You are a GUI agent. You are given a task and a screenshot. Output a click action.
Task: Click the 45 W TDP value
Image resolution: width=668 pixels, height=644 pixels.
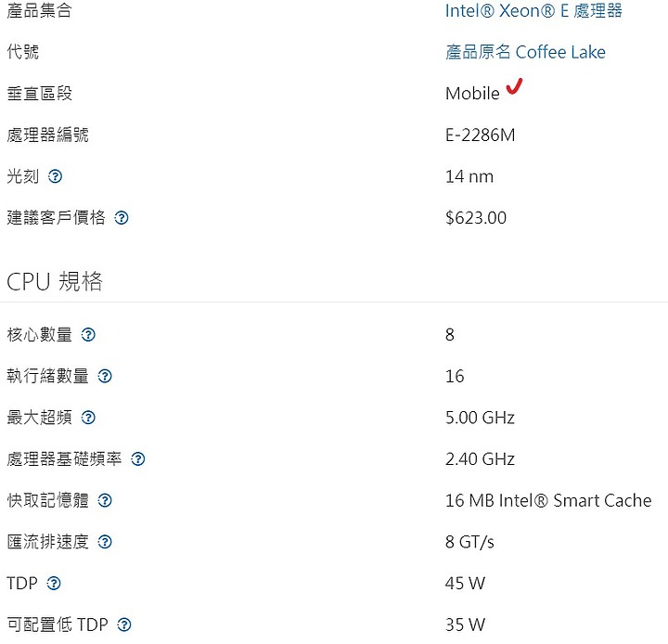point(465,583)
